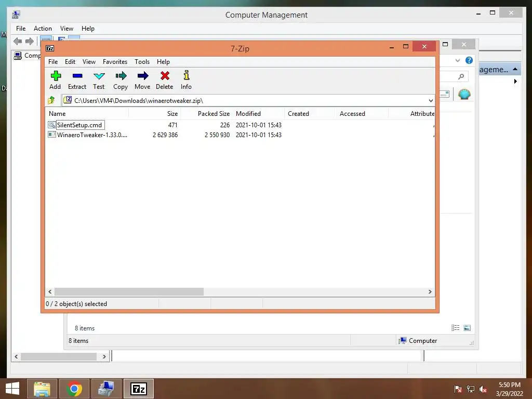The image size is (532, 399).
Task: Sort by Packed Size column header
Action: point(206,114)
